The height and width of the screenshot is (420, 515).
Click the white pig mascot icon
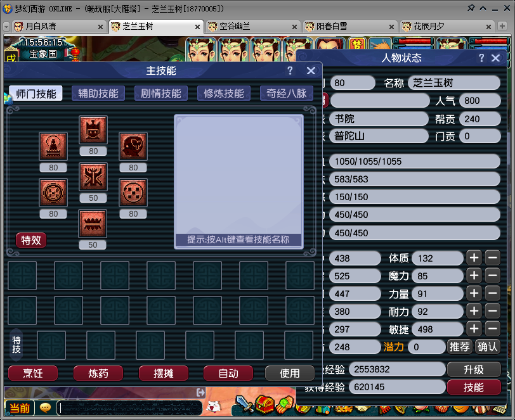(x=214, y=406)
